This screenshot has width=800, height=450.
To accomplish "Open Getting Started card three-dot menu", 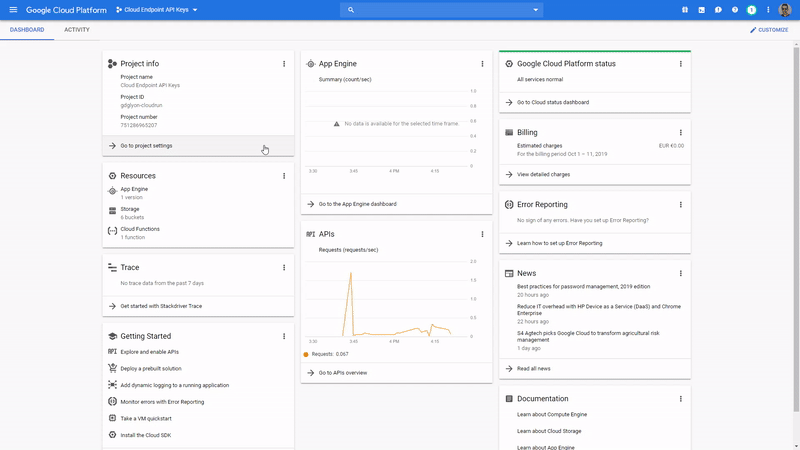I will 284,336.
